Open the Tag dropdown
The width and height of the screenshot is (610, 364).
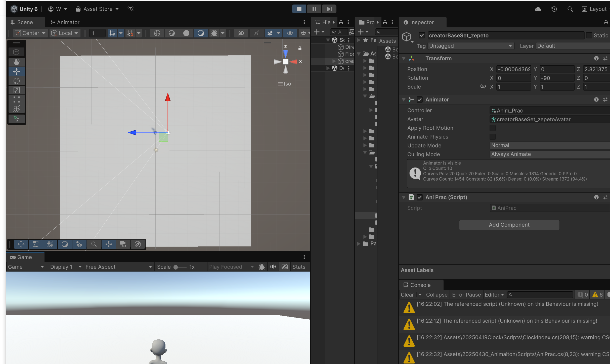coord(470,46)
